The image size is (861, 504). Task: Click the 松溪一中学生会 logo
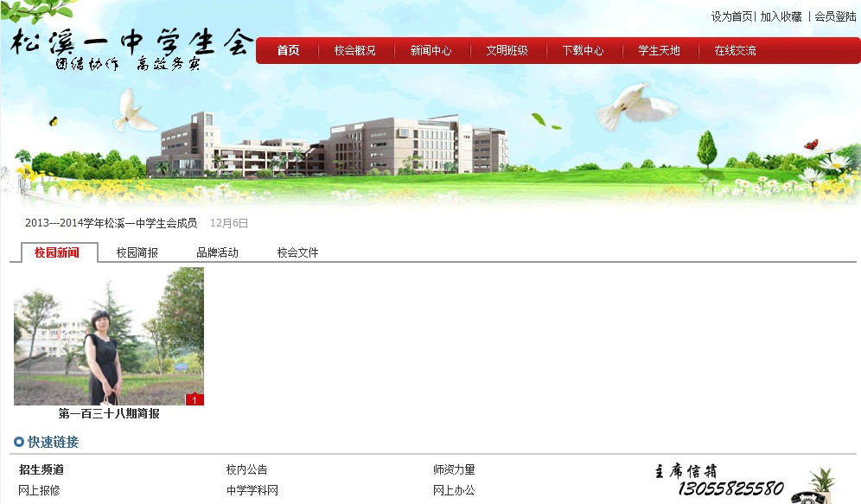click(130, 49)
